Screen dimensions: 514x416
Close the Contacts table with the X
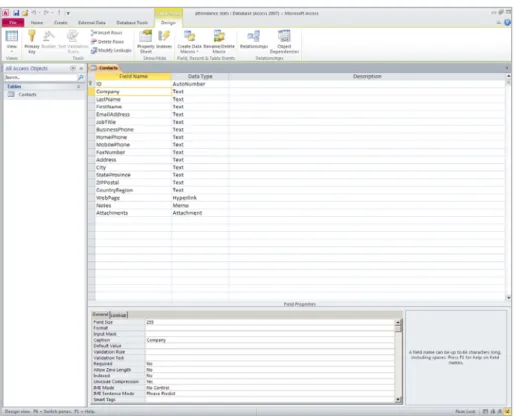coord(507,68)
